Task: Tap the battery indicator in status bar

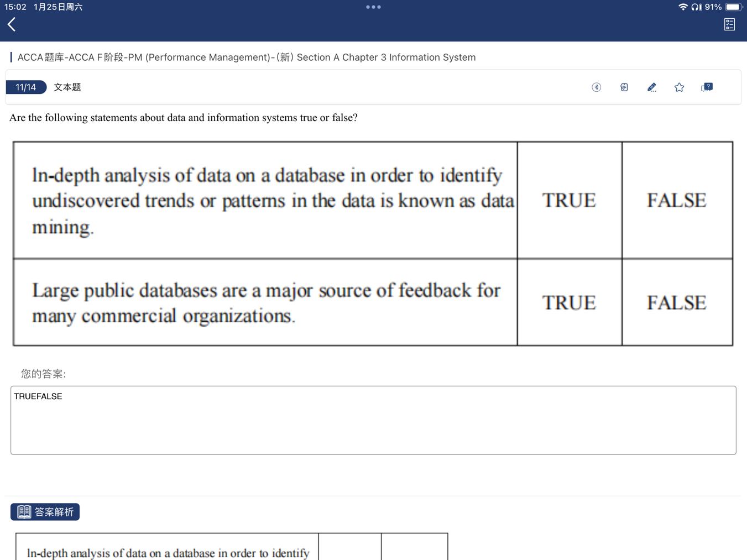Action: coord(733,7)
